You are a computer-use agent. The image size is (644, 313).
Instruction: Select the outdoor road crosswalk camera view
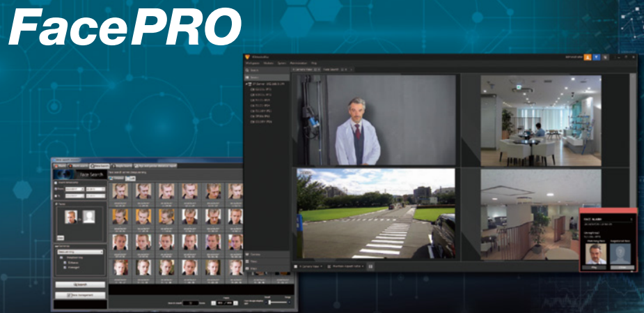[375, 213]
